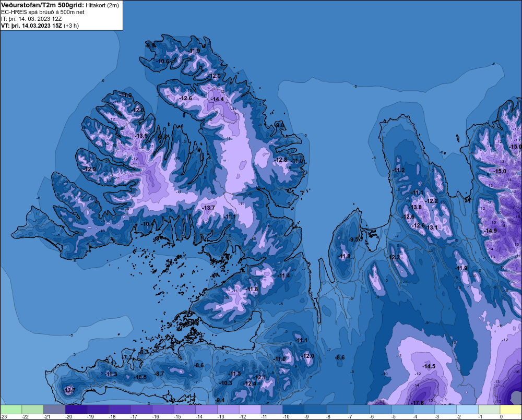Click the -9.5 temperature value
The width and height of the screenshot is (522, 420).
pos(353,239)
